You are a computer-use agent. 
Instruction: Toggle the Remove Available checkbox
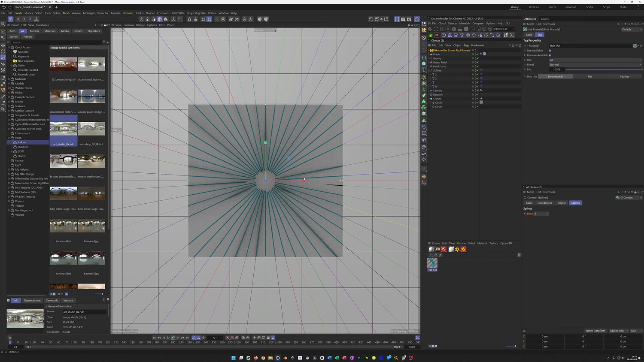(x=550, y=55)
